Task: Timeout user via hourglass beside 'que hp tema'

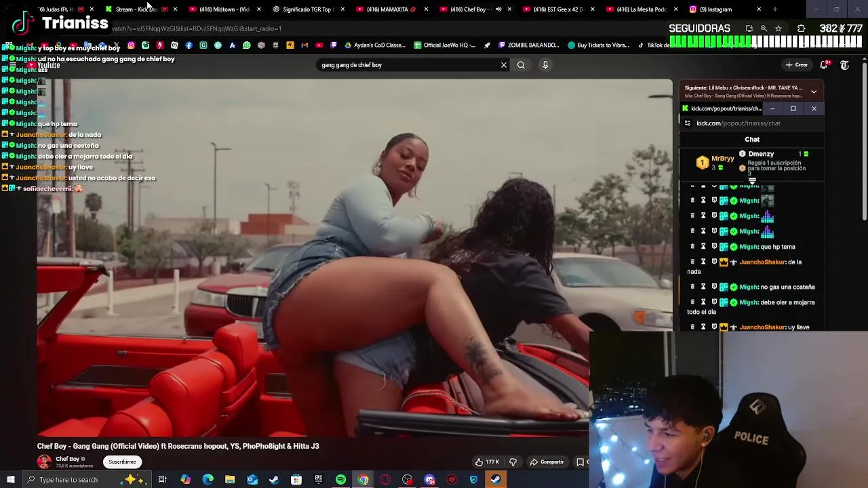Action: pyautogui.click(x=703, y=247)
